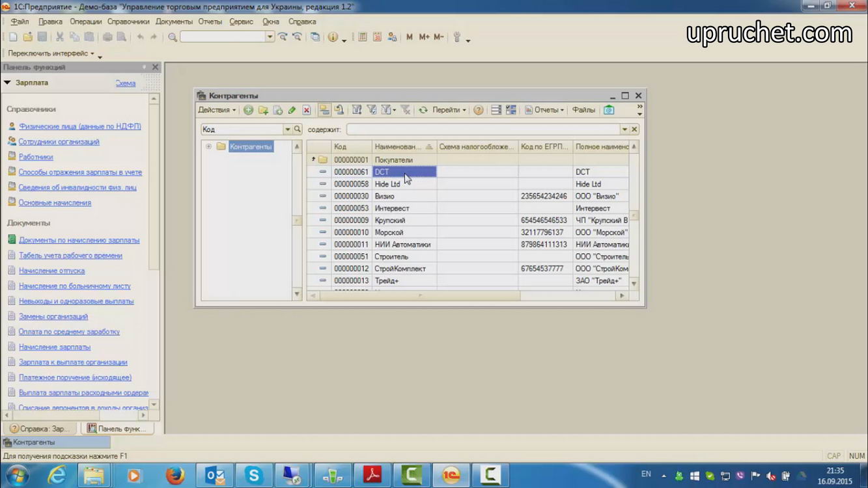Click the list view mode icon
Viewport: 868px width, 488px height.
coord(496,110)
